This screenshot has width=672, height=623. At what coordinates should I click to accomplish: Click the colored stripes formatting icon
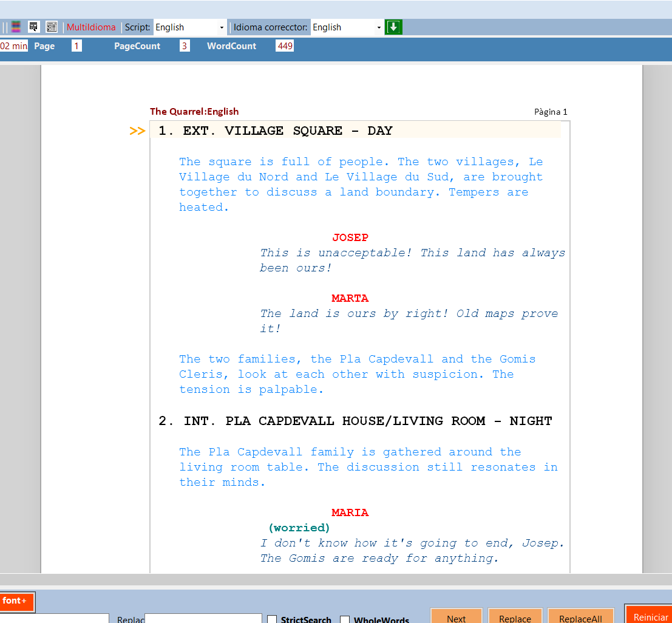[16, 27]
